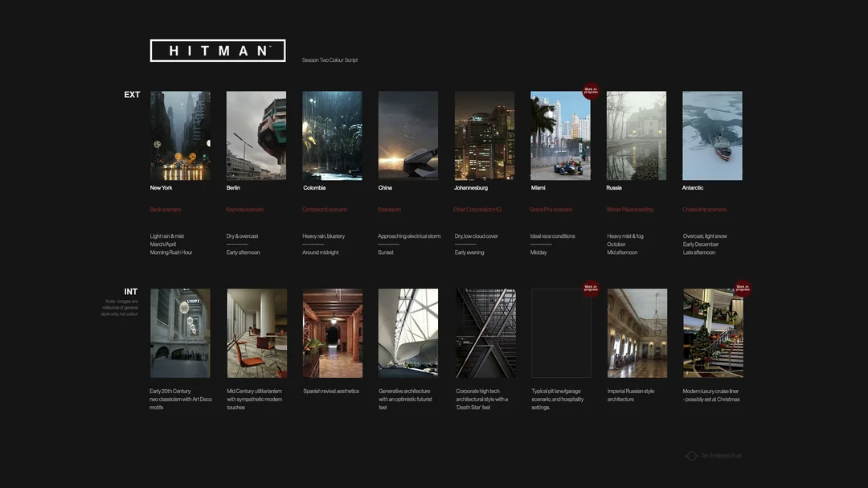868x488 pixels.
Task: Click "Ideal race conditions" under Miami
Action: point(552,236)
